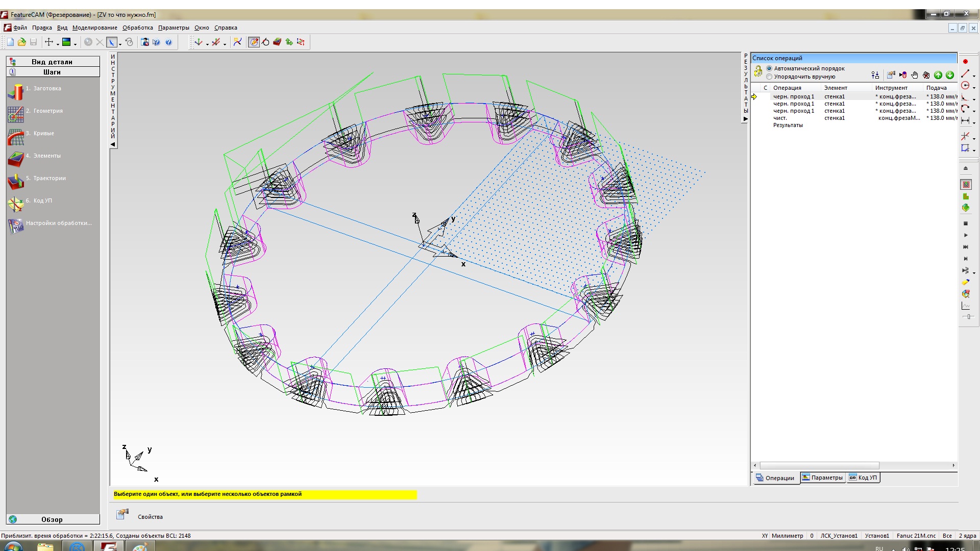Click the Обзор button in left panel
The height and width of the screenshot is (551, 980).
point(52,519)
